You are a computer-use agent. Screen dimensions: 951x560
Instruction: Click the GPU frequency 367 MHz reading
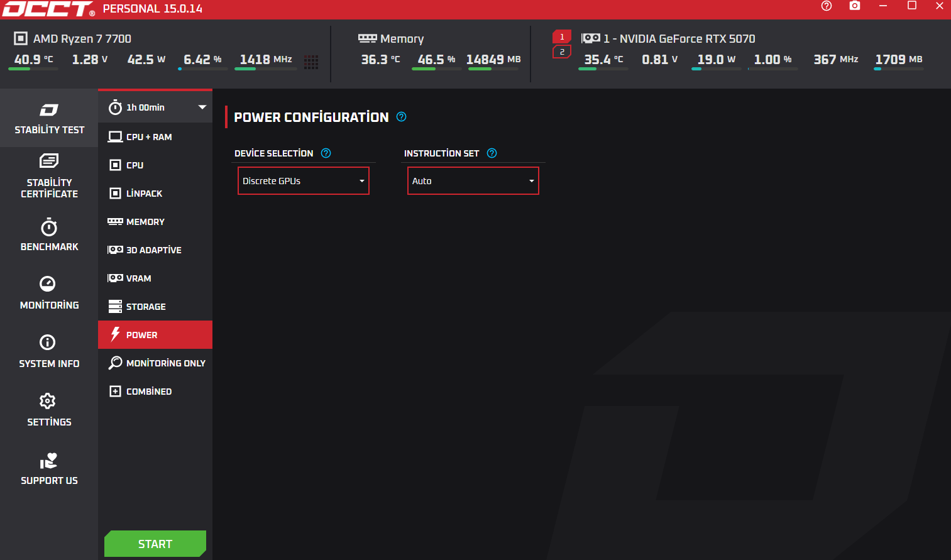click(836, 60)
